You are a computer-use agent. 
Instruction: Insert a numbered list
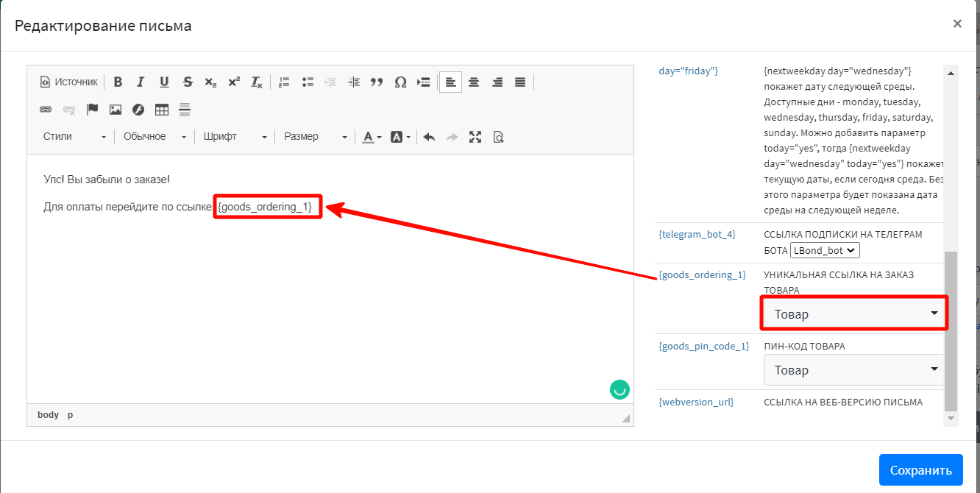pyautogui.click(x=285, y=82)
